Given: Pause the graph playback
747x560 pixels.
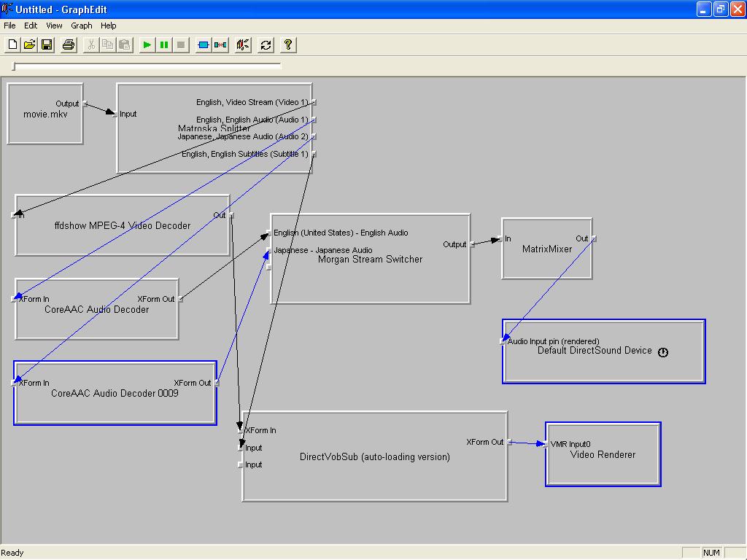Looking at the screenshot, I should click(x=164, y=44).
